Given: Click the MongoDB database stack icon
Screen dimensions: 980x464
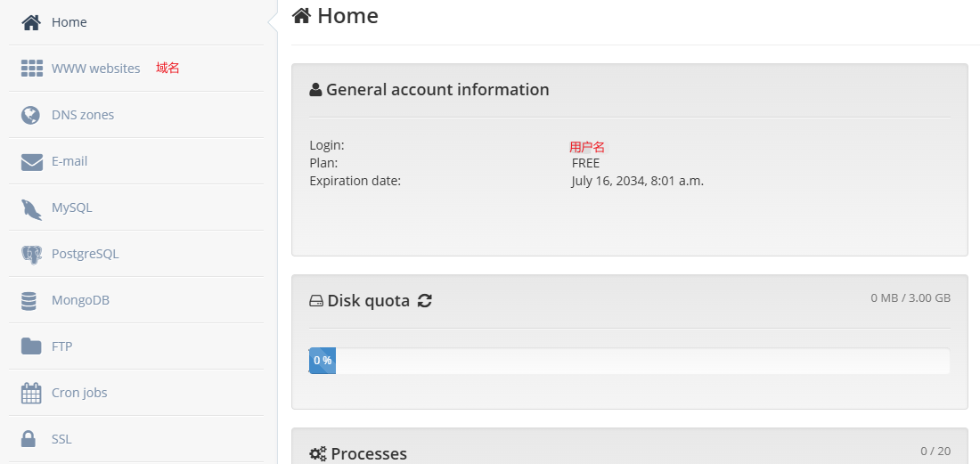Looking at the screenshot, I should point(29,301).
